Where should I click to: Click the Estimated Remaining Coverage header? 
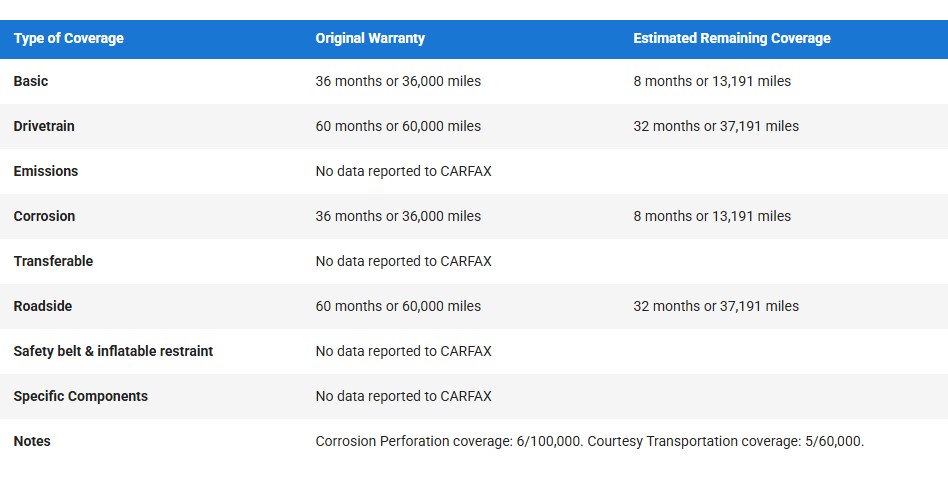[732, 38]
